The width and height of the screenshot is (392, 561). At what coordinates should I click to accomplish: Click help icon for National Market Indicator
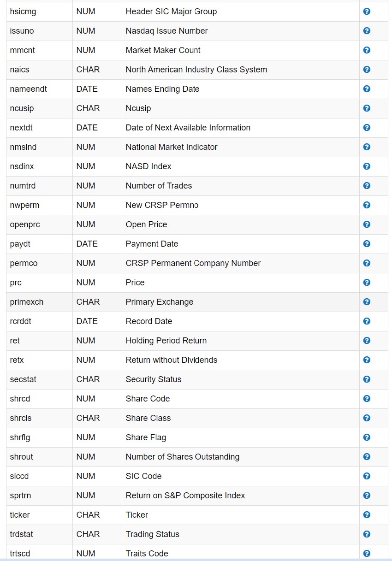[367, 147]
